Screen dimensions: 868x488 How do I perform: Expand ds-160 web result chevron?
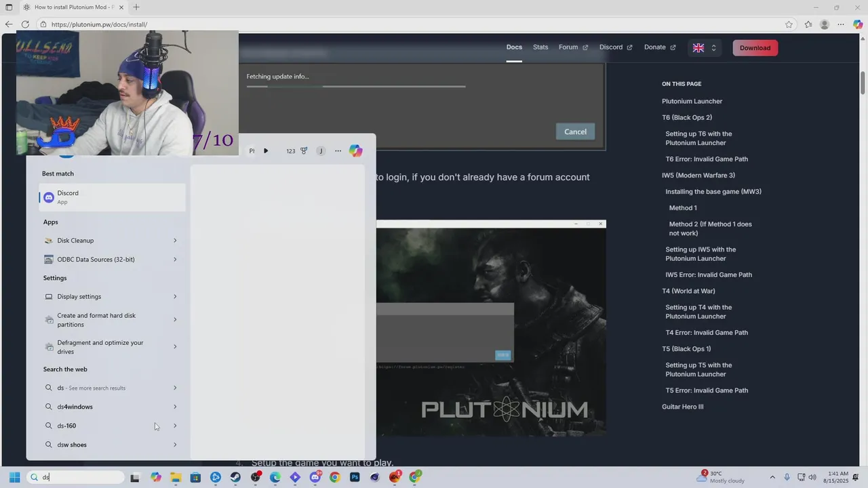coord(175,426)
